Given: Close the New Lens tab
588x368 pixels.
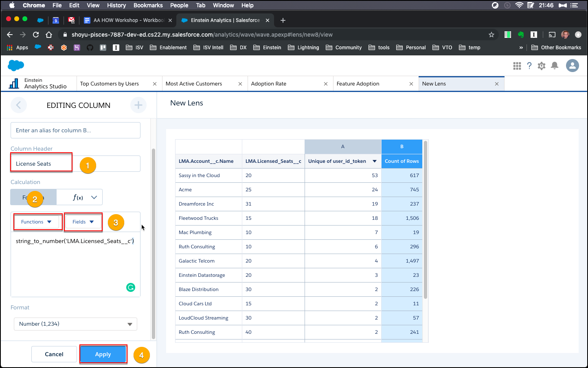Looking at the screenshot, I should (x=497, y=84).
